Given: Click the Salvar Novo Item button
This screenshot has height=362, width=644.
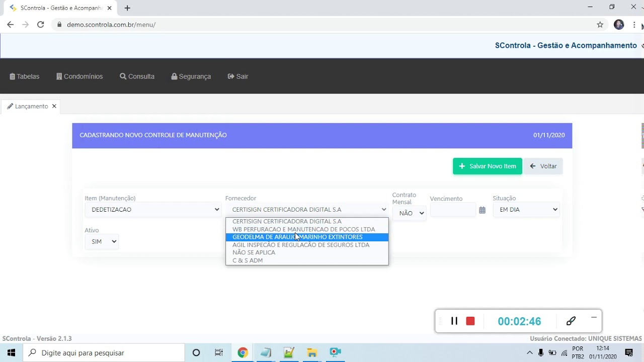Looking at the screenshot, I should coord(488,166).
